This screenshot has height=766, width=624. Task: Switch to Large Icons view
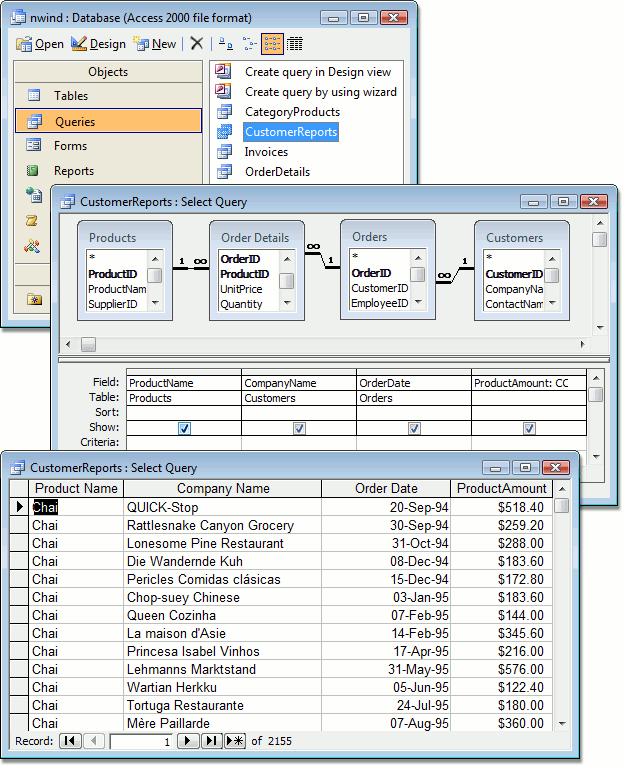[x=225, y=44]
